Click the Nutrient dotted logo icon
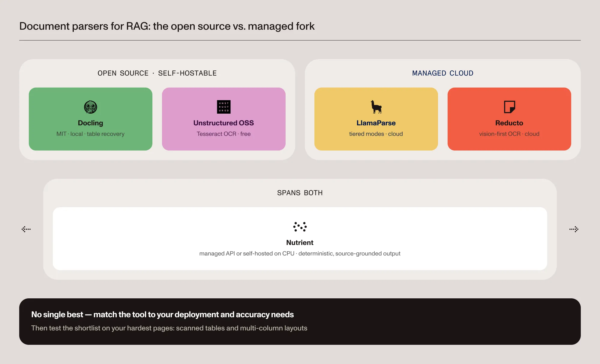 click(300, 227)
